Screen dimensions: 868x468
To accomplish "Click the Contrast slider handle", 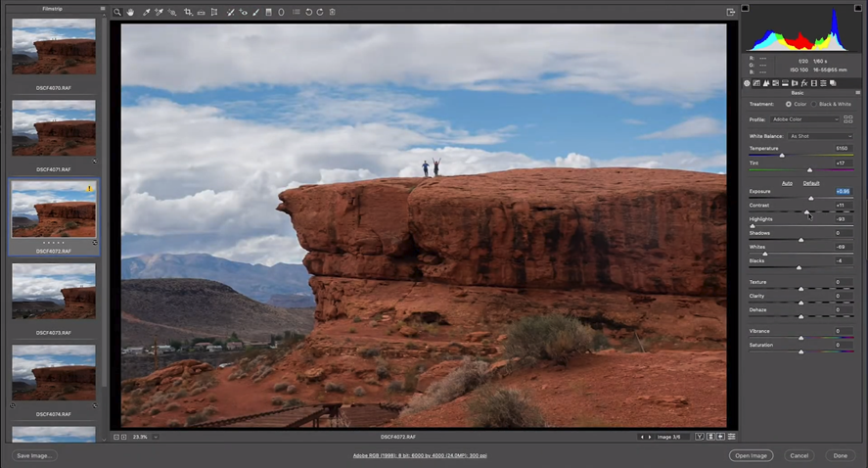I will 807,212.
